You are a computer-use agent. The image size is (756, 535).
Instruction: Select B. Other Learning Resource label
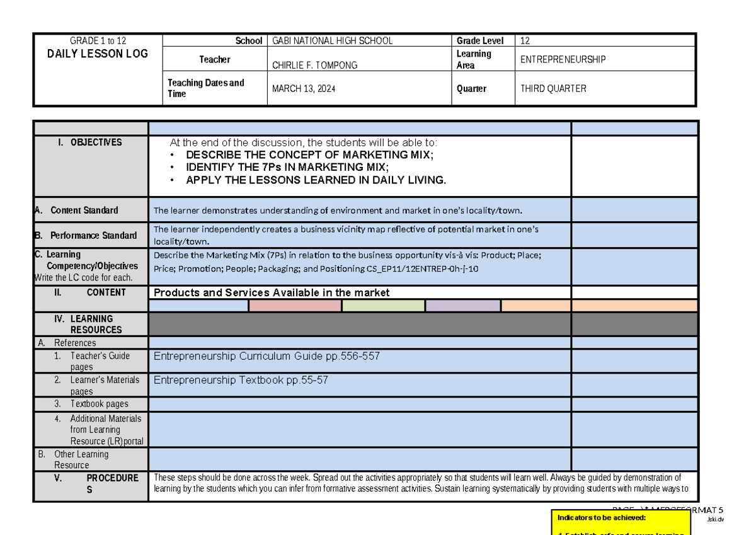coord(72,459)
